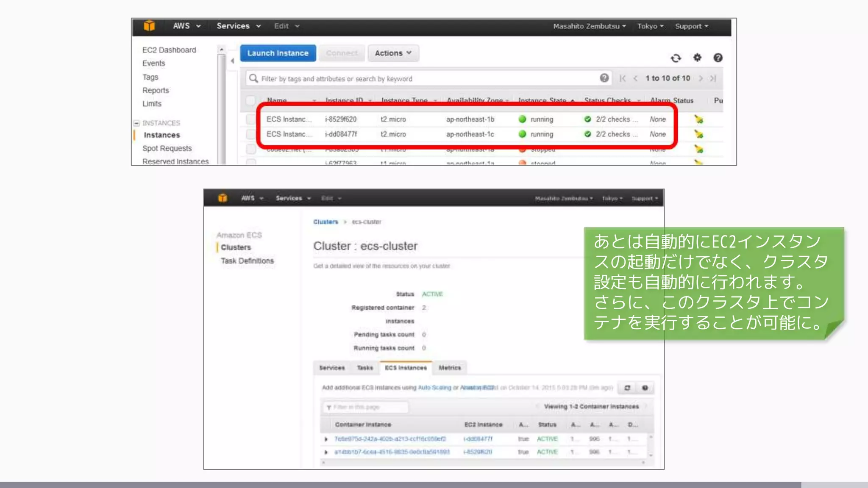This screenshot has height=488, width=868.
Task: Switch to Tasks tab in cluster
Action: coord(365,368)
